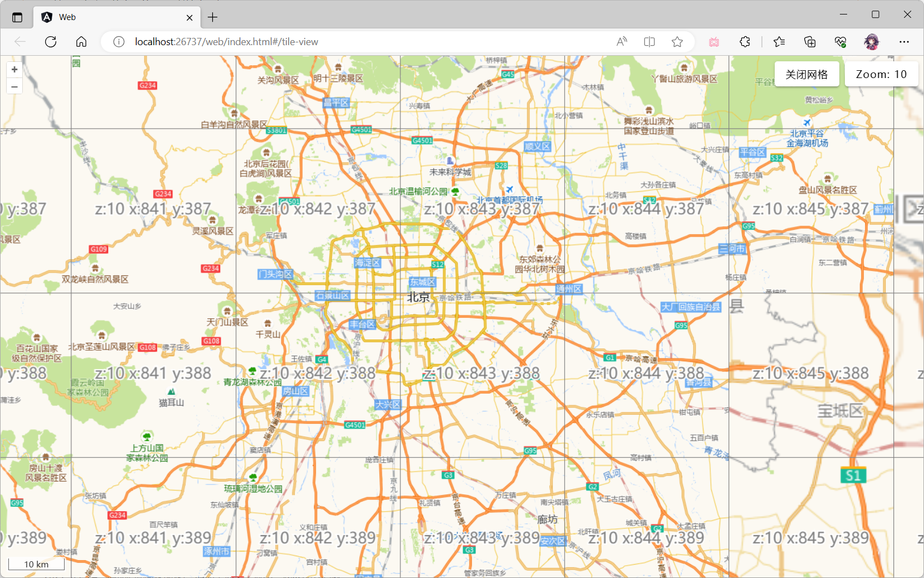Click the 丰台区 district label
This screenshot has height=578, width=924.
(x=362, y=324)
